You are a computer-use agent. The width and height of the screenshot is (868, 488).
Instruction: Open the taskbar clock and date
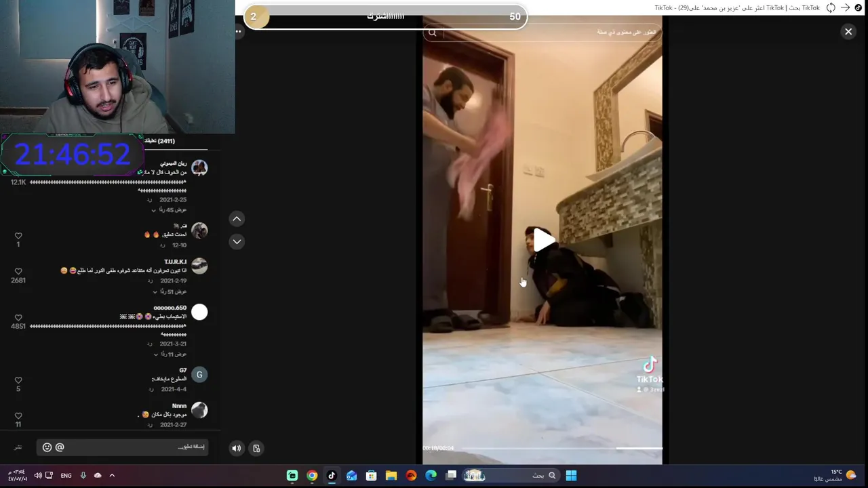tap(18, 475)
